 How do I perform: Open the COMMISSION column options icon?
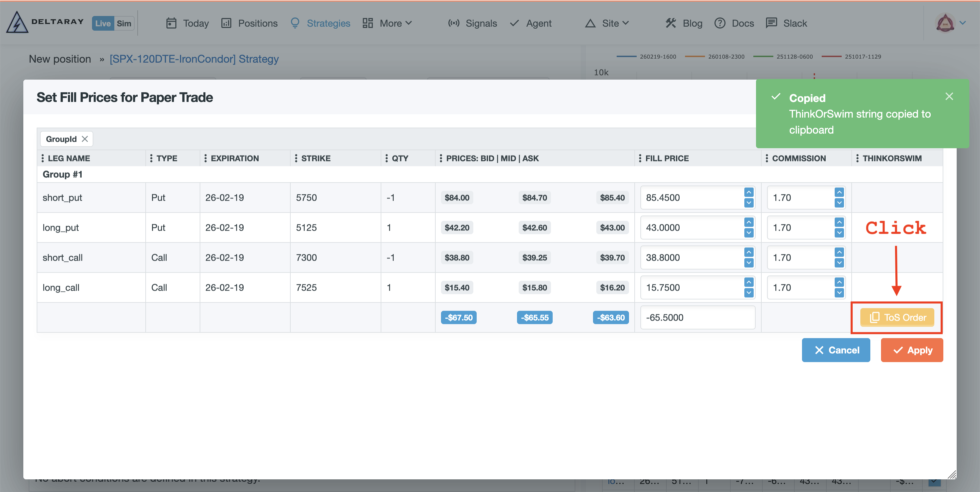click(x=767, y=158)
